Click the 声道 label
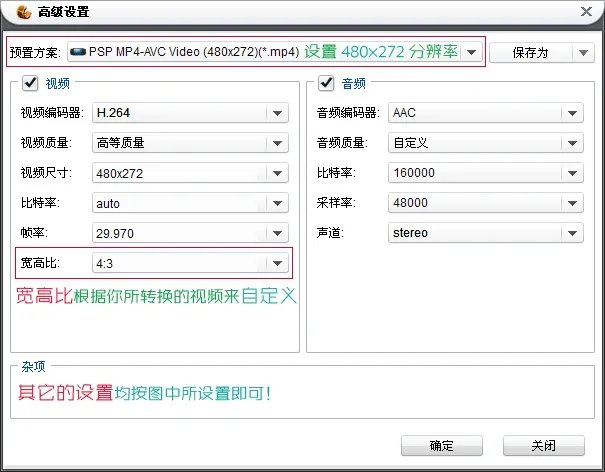 tap(330, 233)
